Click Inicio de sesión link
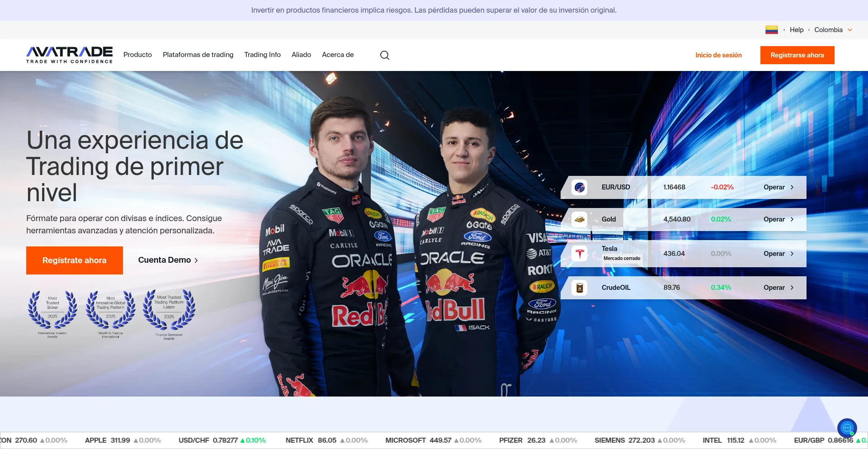Image resolution: width=868 pixels, height=449 pixels. pyautogui.click(x=718, y=55)
